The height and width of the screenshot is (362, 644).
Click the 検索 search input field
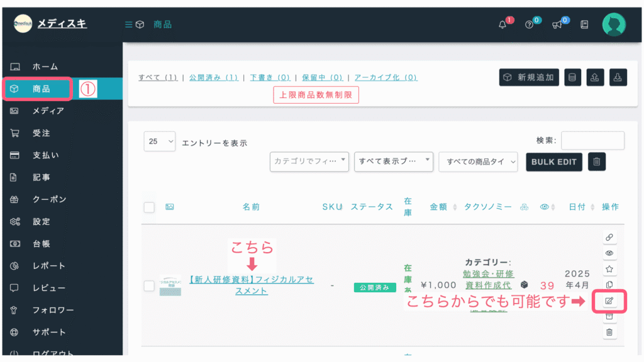592,141
